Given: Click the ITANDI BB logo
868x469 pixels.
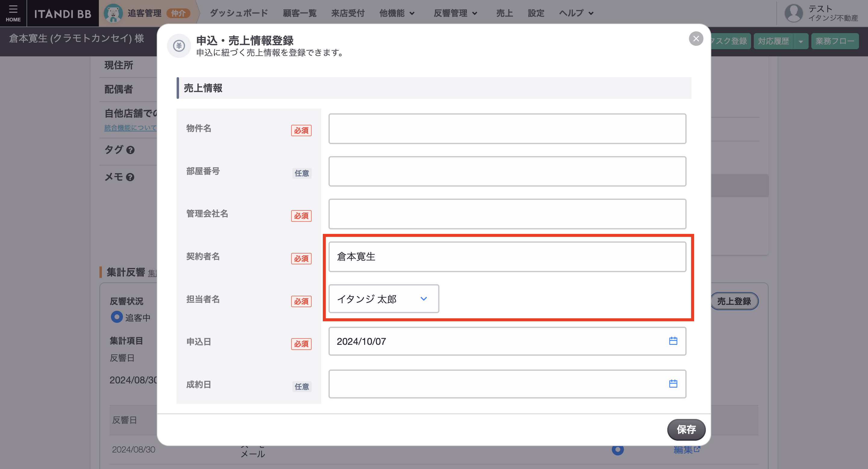Looking at the screenshot, I should click(x=63, y=14).
